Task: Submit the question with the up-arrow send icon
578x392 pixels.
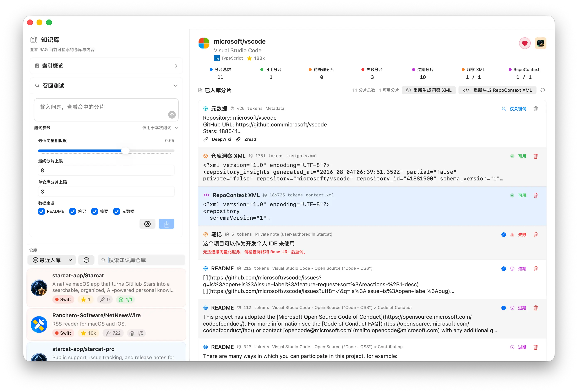Action: 172,115
